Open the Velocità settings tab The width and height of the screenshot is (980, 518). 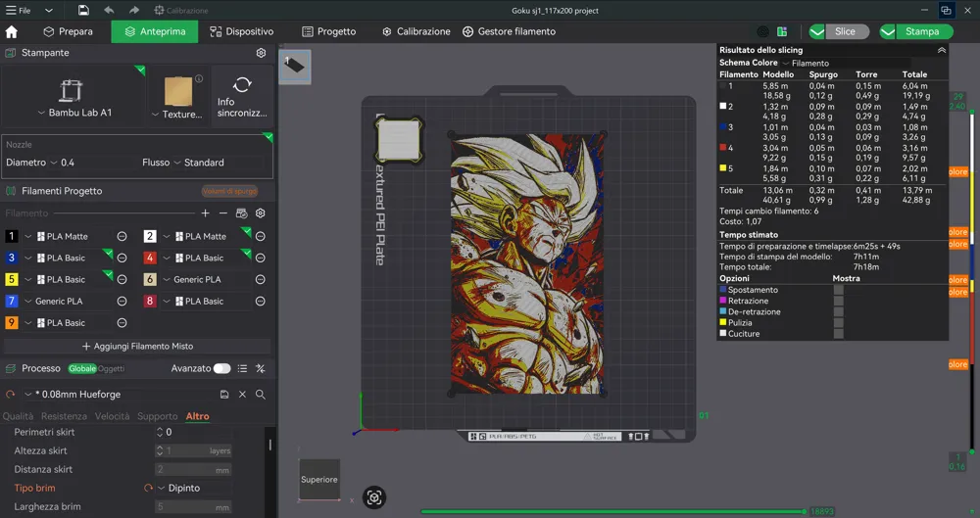[x=112, y=416]
